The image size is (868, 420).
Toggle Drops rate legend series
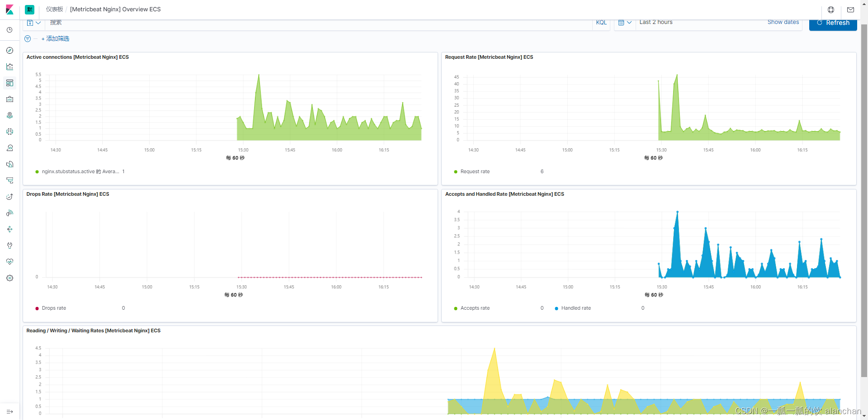point(54,308)
